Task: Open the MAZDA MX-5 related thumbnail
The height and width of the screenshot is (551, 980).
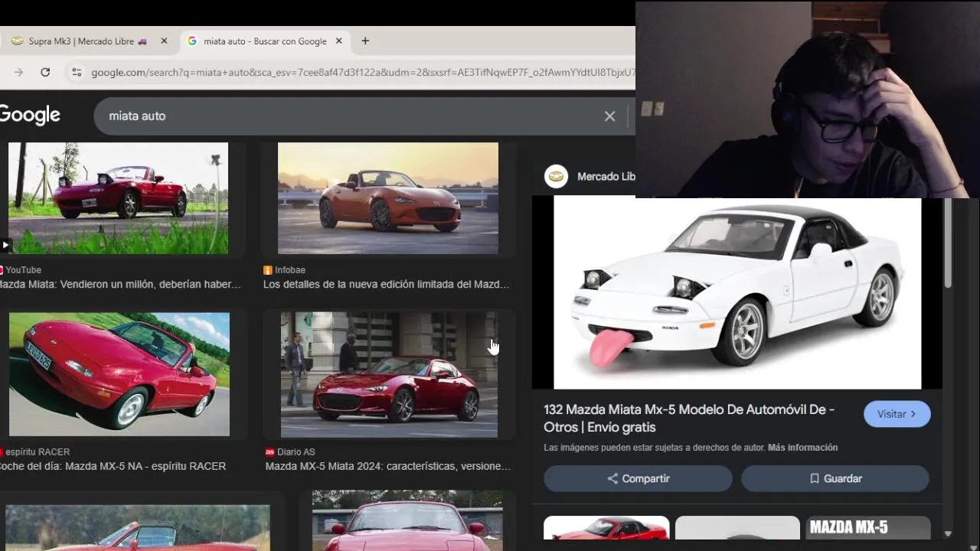Action: coord(868,528)
